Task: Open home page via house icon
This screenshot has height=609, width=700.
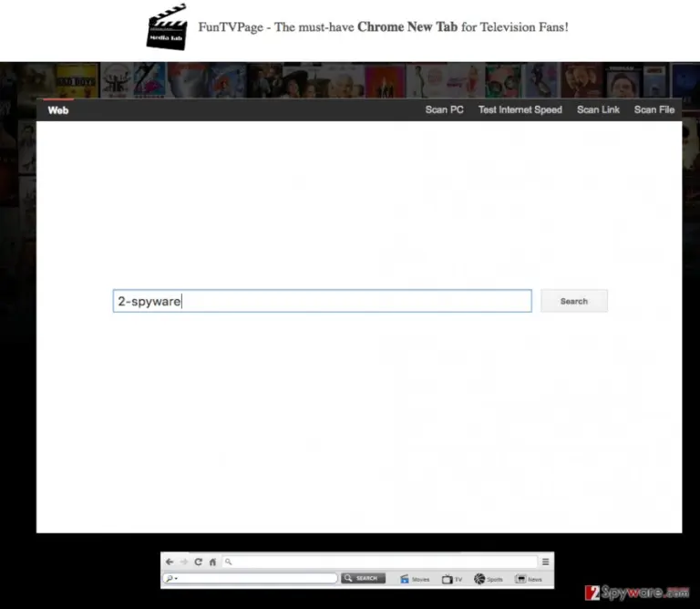Action: [213, 562]
